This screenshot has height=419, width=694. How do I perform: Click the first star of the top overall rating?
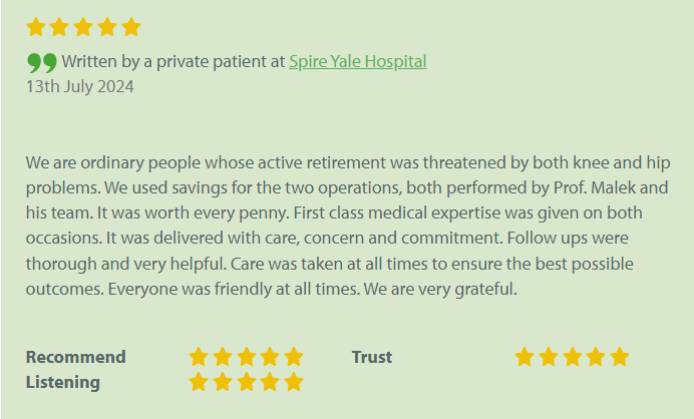click(36, 27)
